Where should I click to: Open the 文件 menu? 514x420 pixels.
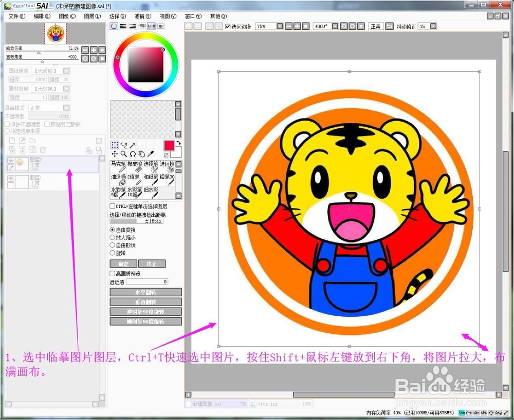[x=16, y=16]
